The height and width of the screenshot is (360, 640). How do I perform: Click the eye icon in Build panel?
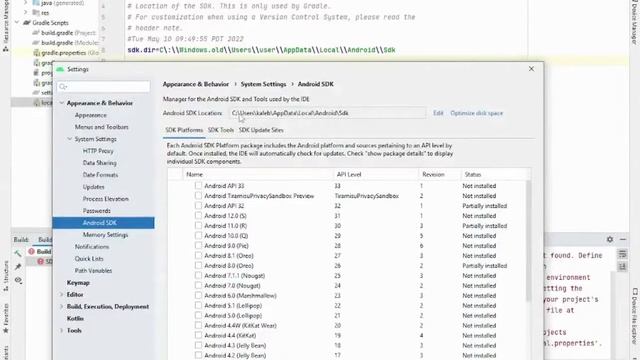[18, 280]
